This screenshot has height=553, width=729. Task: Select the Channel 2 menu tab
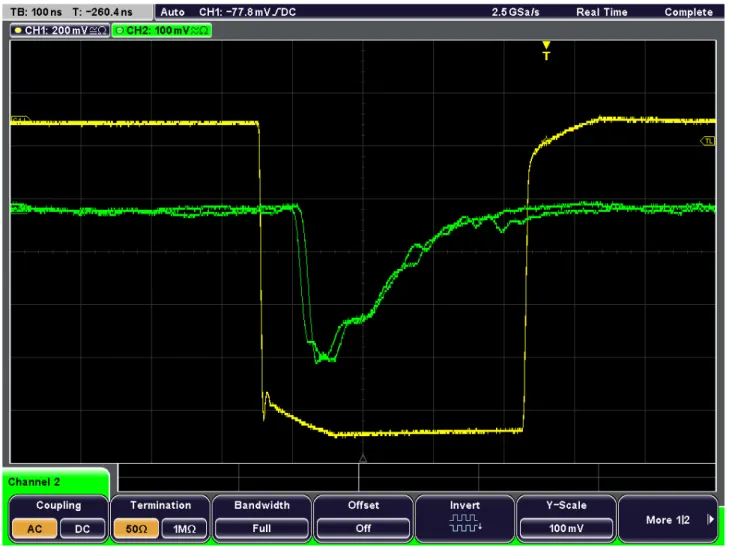pos(56,482)
